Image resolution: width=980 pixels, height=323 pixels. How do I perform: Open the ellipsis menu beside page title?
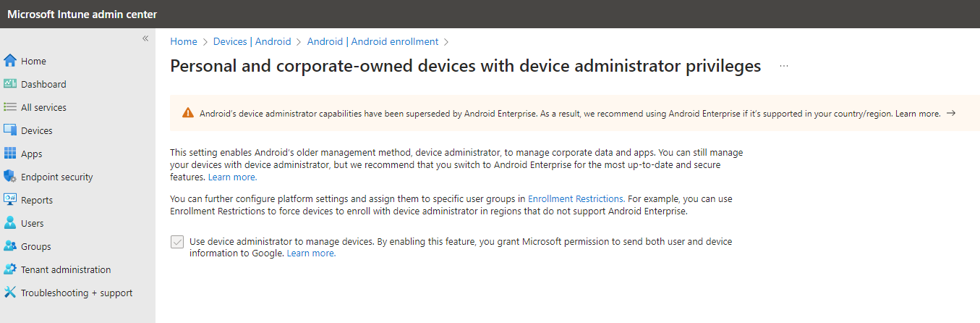[x=784, y=66]
